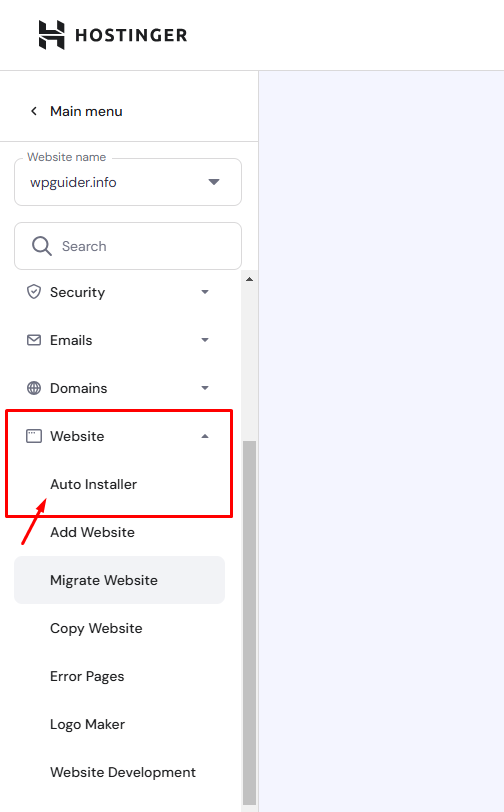Go to Copy Website

coord(96,628)
